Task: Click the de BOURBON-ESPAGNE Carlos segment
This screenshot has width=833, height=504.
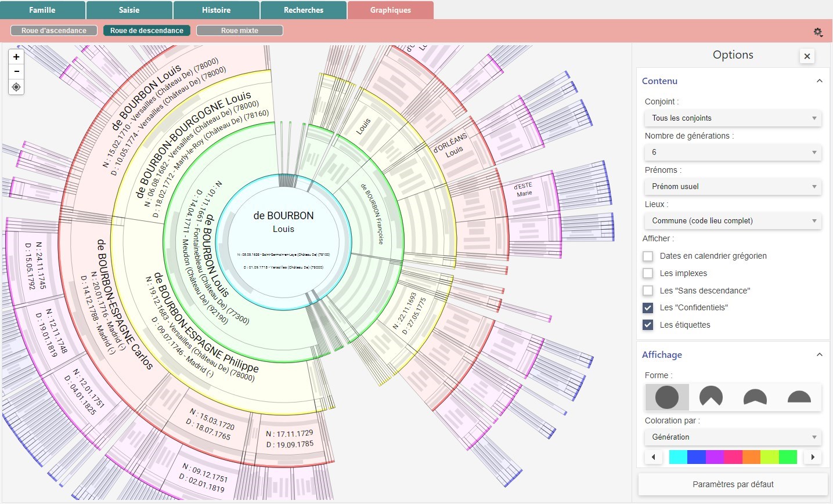Action: point(116,302)
